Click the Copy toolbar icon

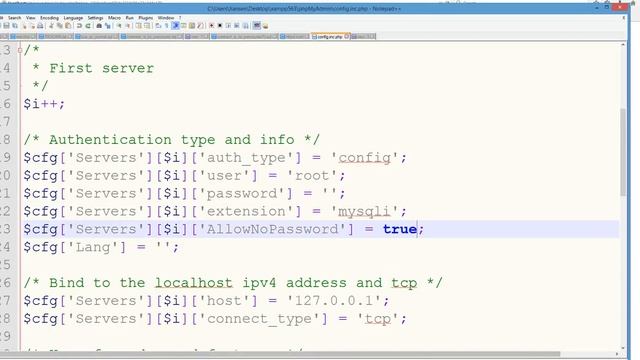tap(60, 26)
